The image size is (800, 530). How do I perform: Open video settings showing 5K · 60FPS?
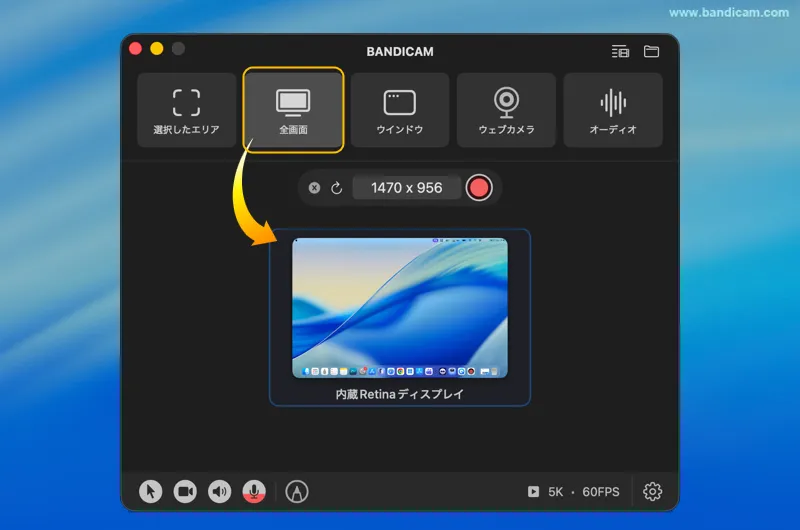point(573,492)
